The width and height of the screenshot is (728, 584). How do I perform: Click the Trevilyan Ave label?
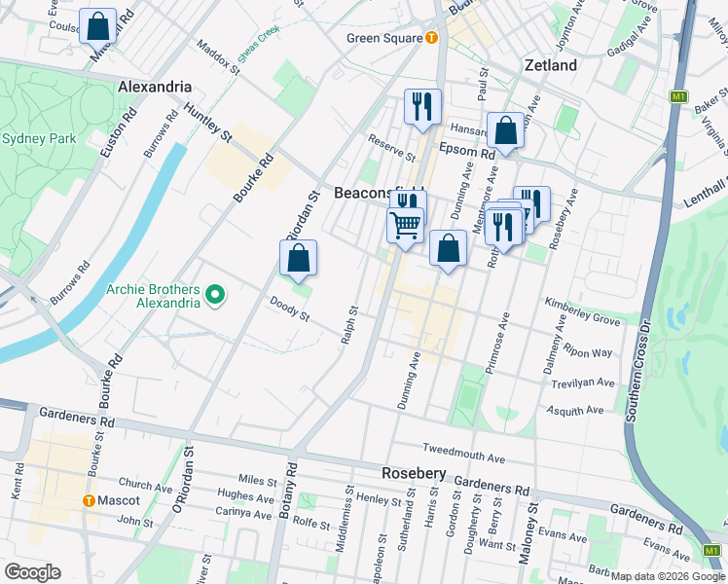tap(583, 383)
